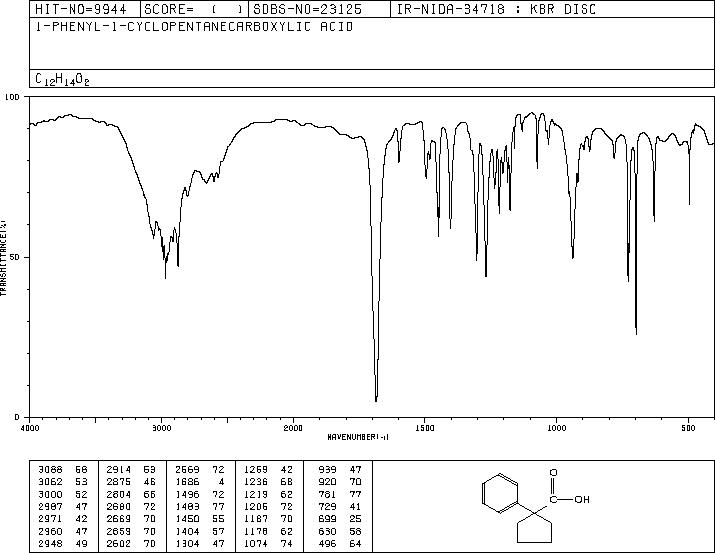The height and width of the screenshot is (553, 715).
Task: Click the 0 tick label on y-axis
Action: click(x=17, y=417)
